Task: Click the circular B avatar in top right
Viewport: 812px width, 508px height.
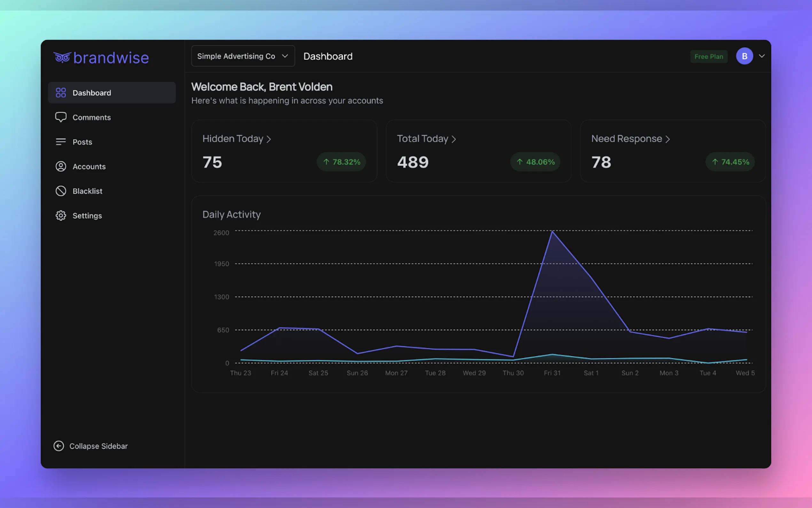Action: (x=745, y=56)
